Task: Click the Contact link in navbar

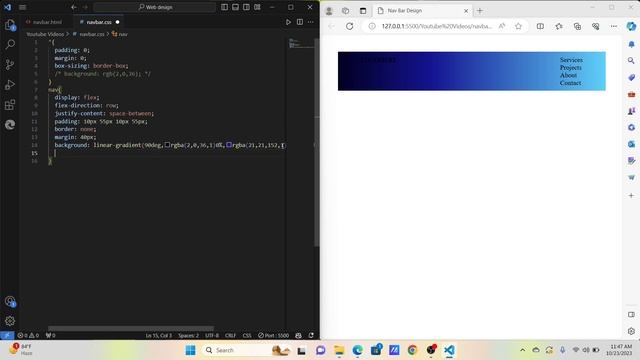Action: point(570,83)
